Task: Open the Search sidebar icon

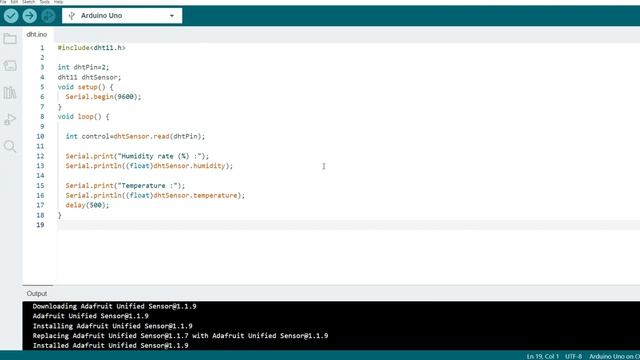Action: tap(10, 146)
